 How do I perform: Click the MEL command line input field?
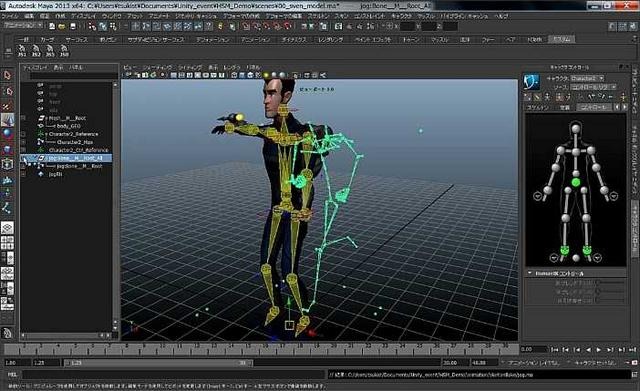(173, 374)
